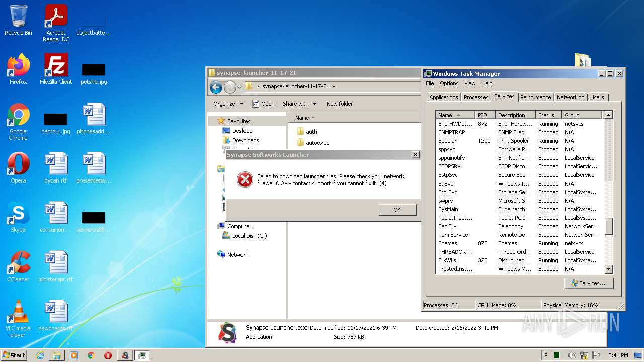
Task: Switch to Applications tab
Action: tap(443, 97)
